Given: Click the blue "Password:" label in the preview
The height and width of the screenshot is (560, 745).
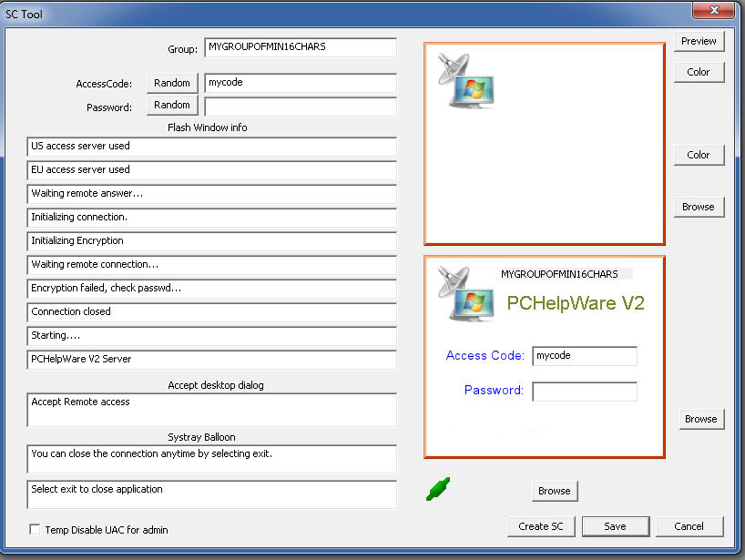Looking at the screenshot, I should click(x=495, y=390).
